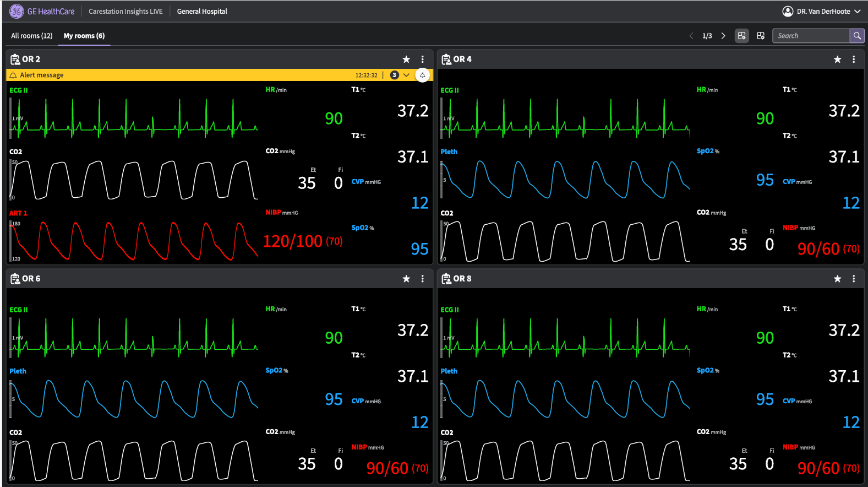868x487 pixels.
Task: Click the search magnifier button
Action: click(857, 36)
